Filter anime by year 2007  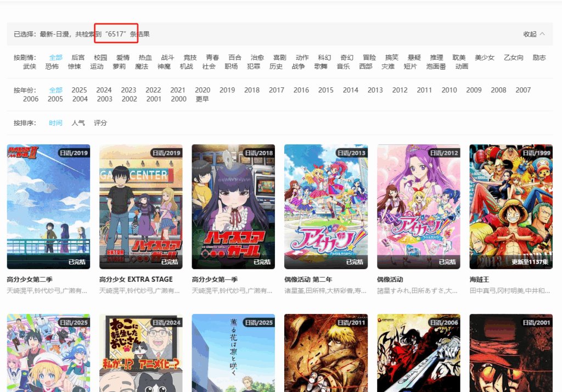click(x=523, y=90)
